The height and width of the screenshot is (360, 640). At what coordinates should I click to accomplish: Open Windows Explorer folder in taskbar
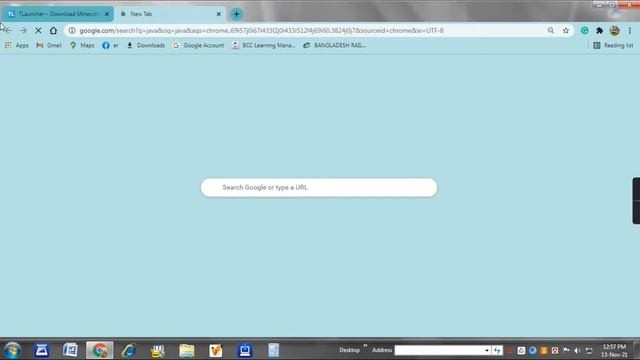point(187,350)
